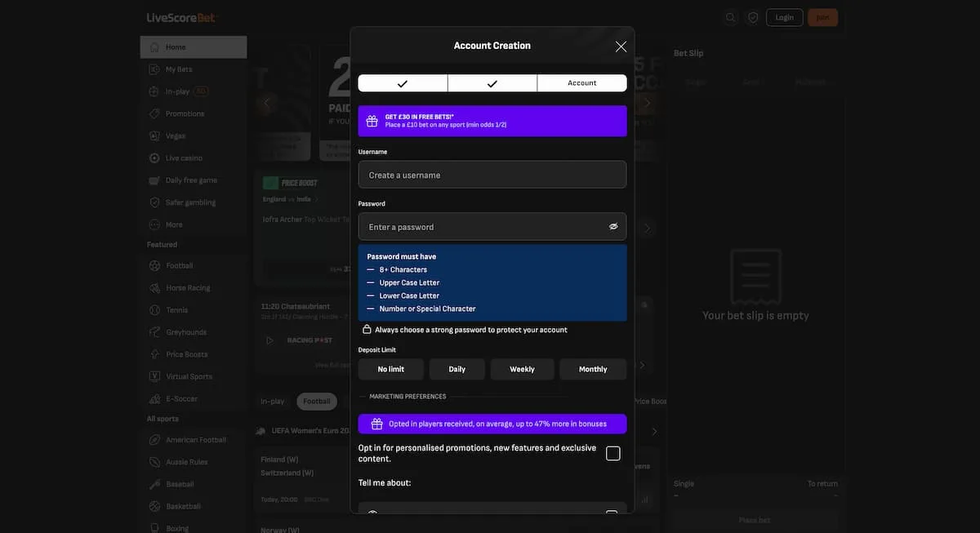Go to second completed registration step

[x=492, y=83]
